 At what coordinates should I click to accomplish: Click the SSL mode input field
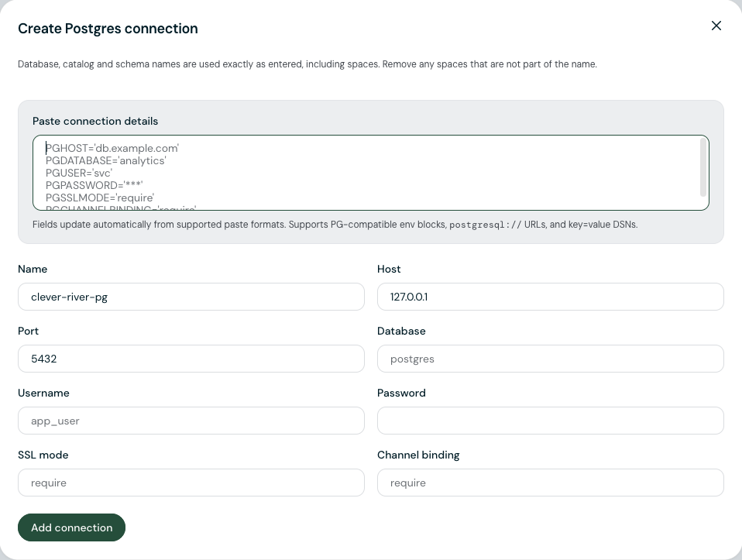tap(191, 483)
